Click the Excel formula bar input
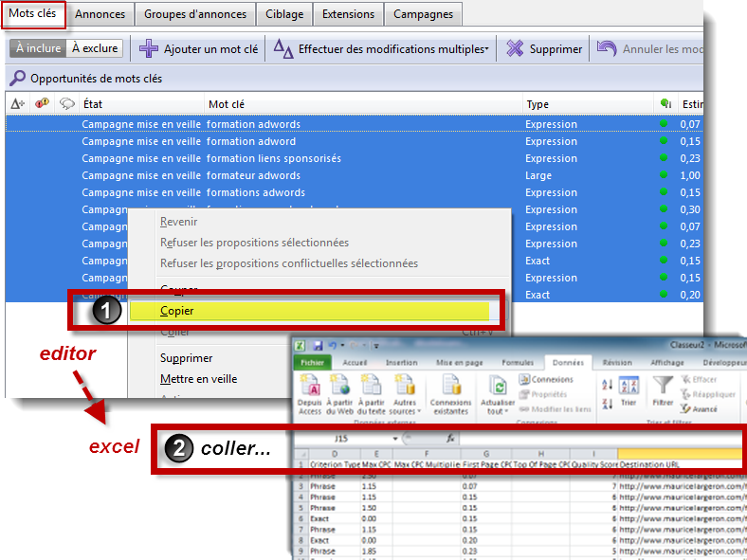Viewport: 747px width, 560px height. point(599,439)
